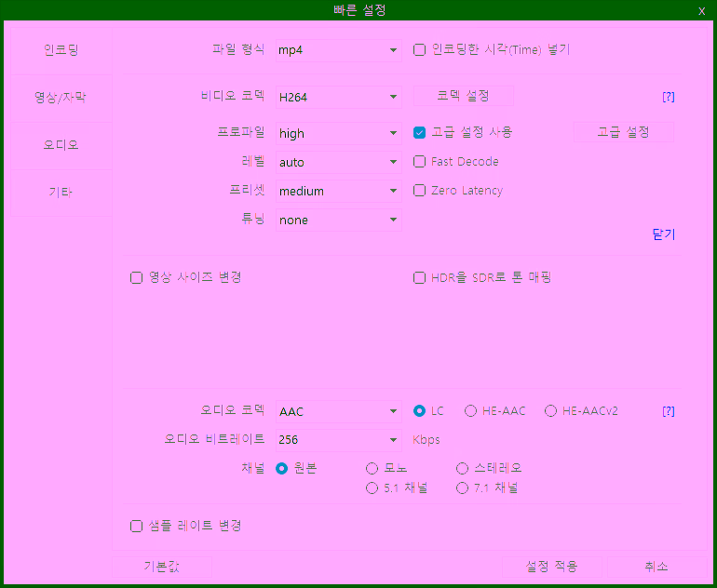This screenshot has height=588, width=717.
Task: Click the 코덱 설정 button
Action: click(x=463, y=96)
